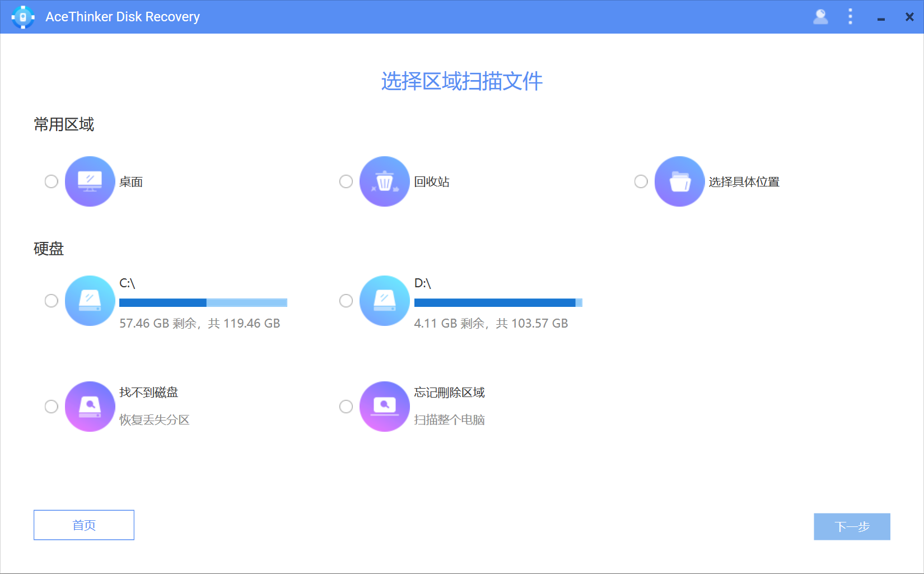Click the AceThinker Disk Recovery window title
924x574 pixels.
pyautogui.click(x=123, y=17)
